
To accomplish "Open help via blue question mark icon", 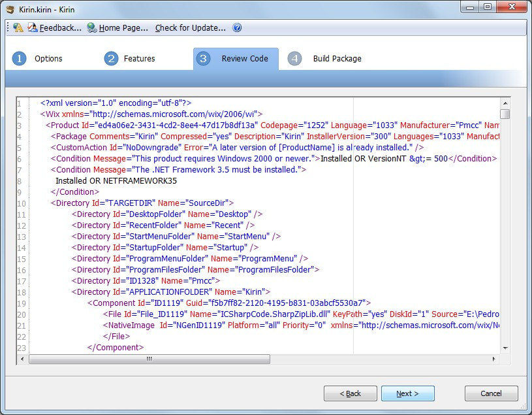I will [237, 27].
